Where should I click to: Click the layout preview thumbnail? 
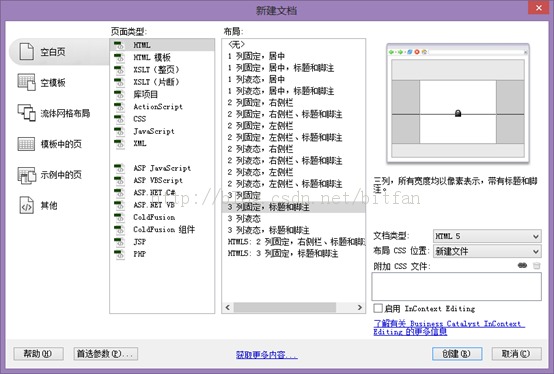point(458,103)
